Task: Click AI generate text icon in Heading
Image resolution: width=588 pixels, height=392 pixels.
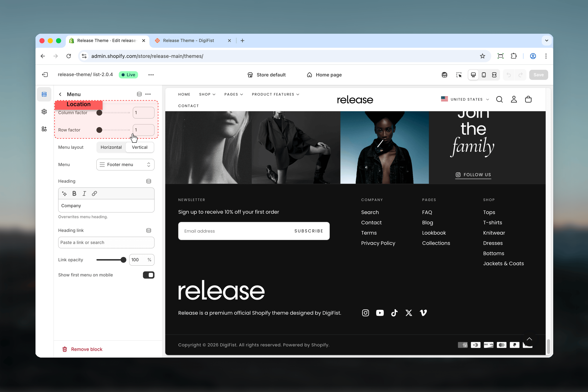Action: point(64,193)
